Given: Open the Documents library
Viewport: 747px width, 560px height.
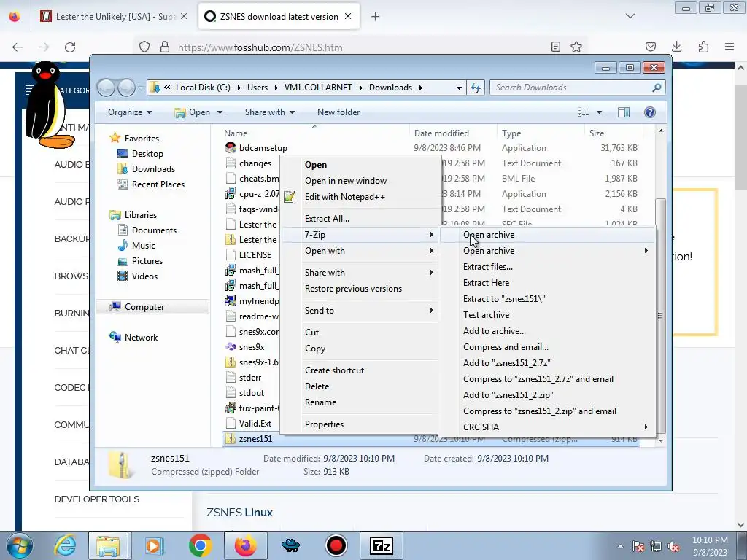Looking at the screenshot, I should pos(154,230).
